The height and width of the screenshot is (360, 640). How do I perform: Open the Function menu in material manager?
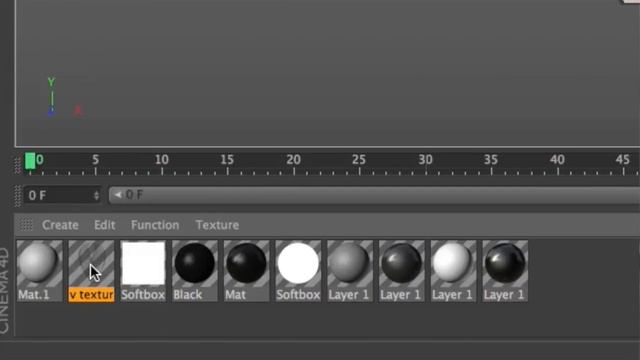(155, 225)
